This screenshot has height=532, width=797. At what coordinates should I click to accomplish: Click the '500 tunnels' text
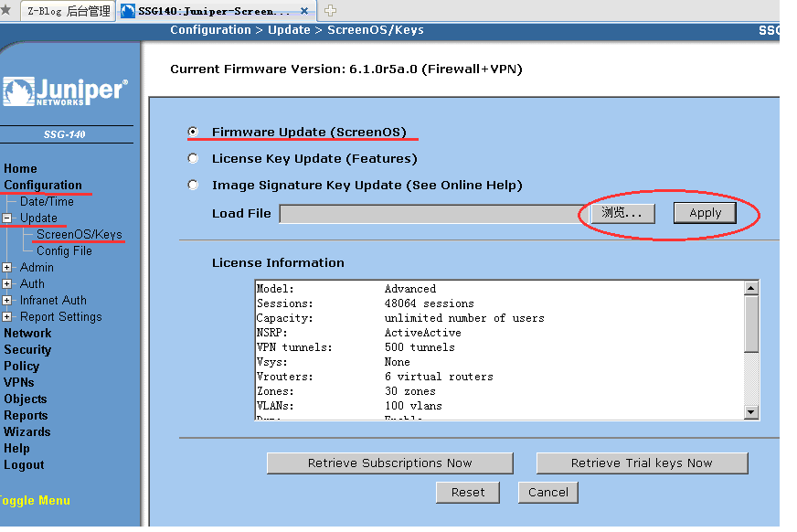[420, 347]
